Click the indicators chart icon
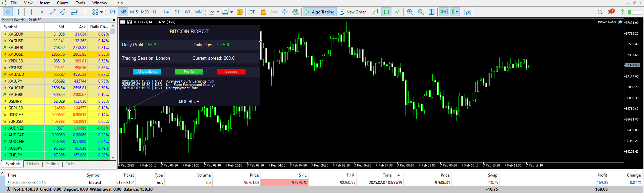This screenshot has height=193, width=644. (225, 12)
